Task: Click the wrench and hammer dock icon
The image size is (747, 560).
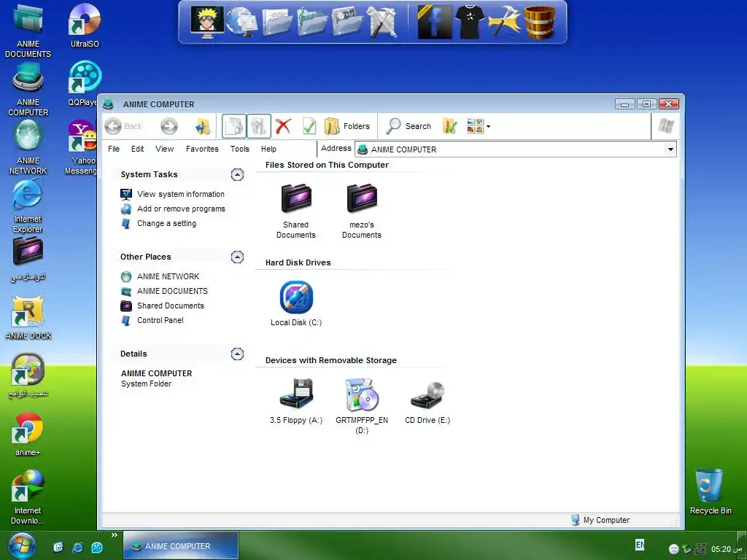Action: coord(382,22)
